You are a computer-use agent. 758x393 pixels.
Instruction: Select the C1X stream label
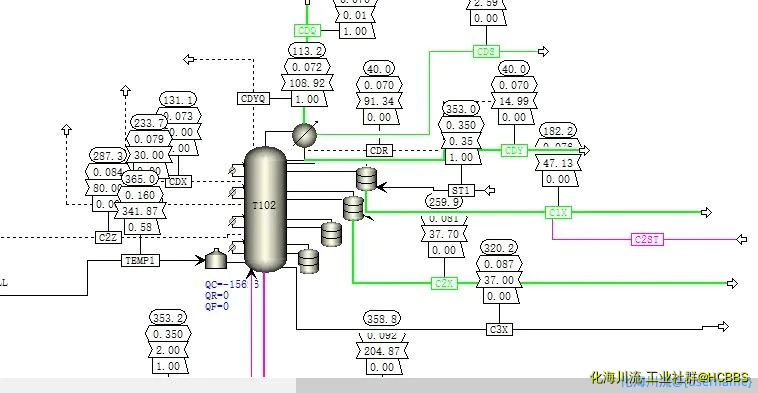[558, 212]
